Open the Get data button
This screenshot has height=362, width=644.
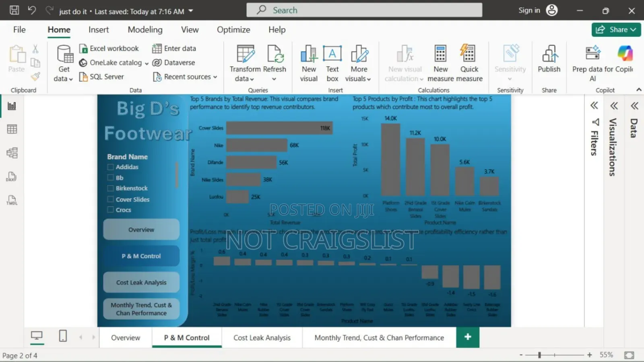(x=64, y=63)
